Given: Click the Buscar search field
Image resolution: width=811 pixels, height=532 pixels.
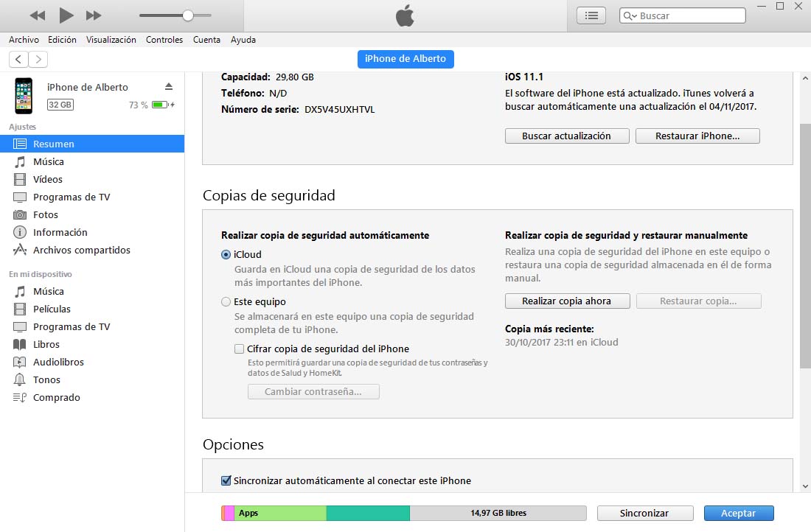Looking at the screenshot, I should [682, 15].
